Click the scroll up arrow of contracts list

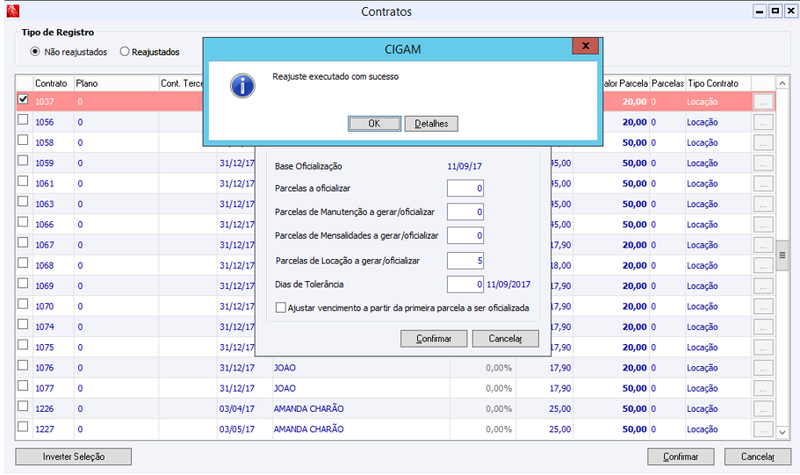782,83
